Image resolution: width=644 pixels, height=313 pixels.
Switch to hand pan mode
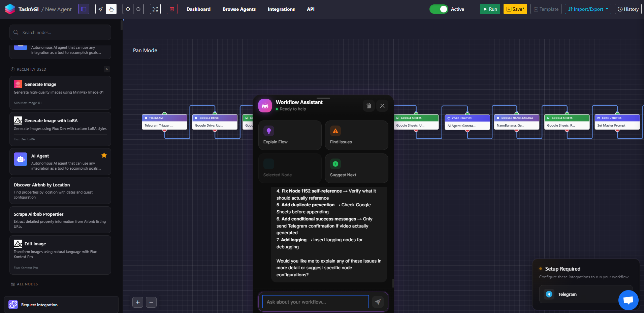tap(111, 9)
